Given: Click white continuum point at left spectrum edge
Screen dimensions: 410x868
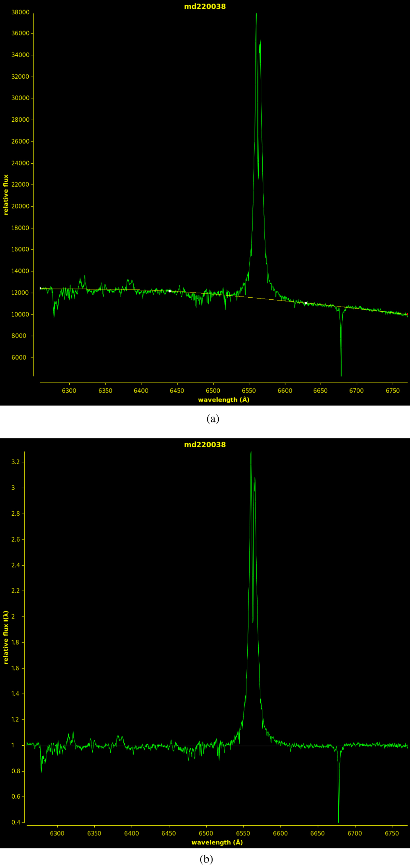Looking at the screenshot, I should pos(40,288).
